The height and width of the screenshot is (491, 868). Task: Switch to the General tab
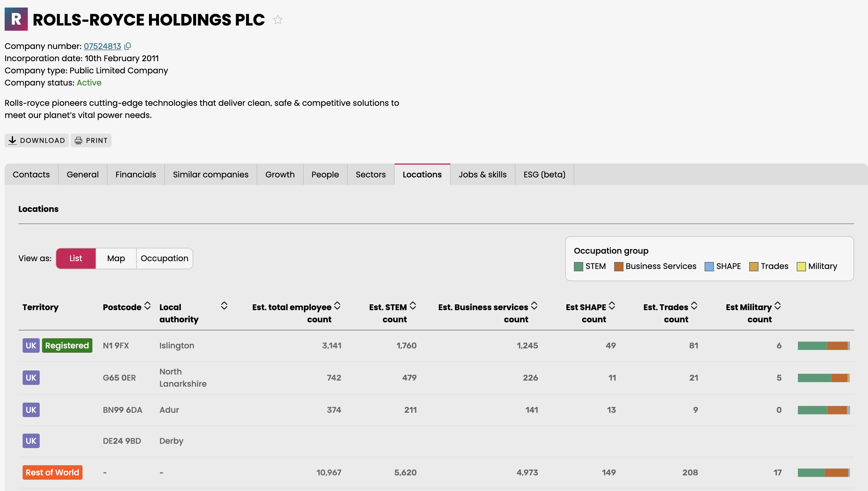coord(83,174)
